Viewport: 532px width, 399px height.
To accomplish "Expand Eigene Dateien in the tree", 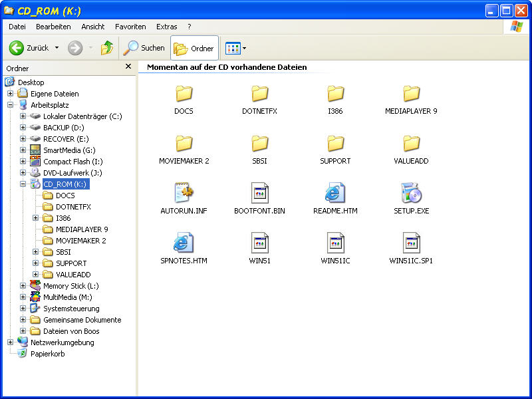I will click(x=10, y=93).
